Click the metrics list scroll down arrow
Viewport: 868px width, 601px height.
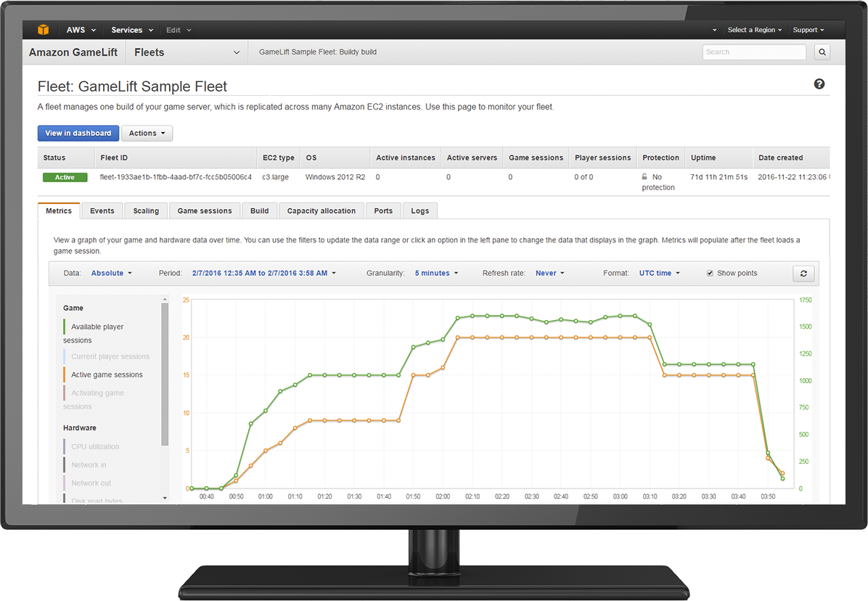165,498
